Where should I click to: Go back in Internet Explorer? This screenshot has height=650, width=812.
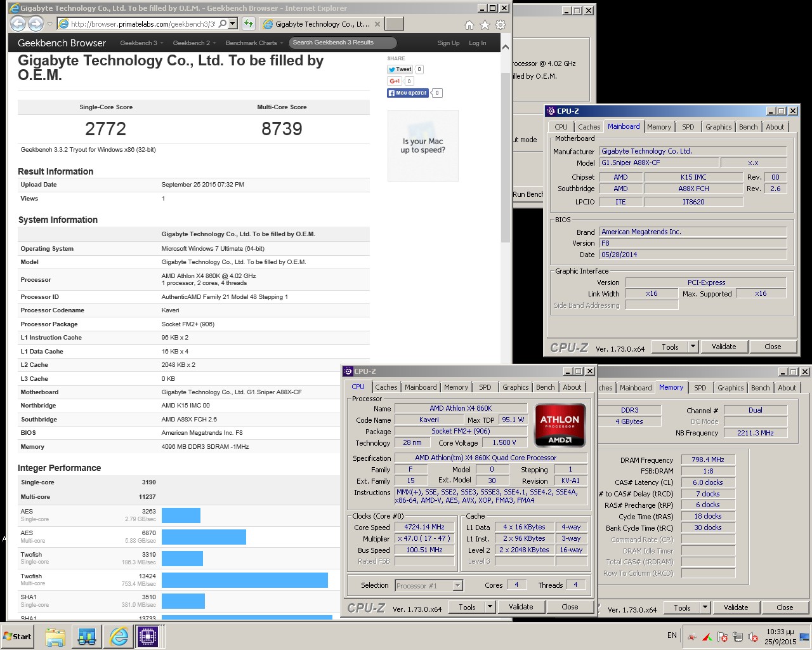pyautogui.click(x=18, y=24)
